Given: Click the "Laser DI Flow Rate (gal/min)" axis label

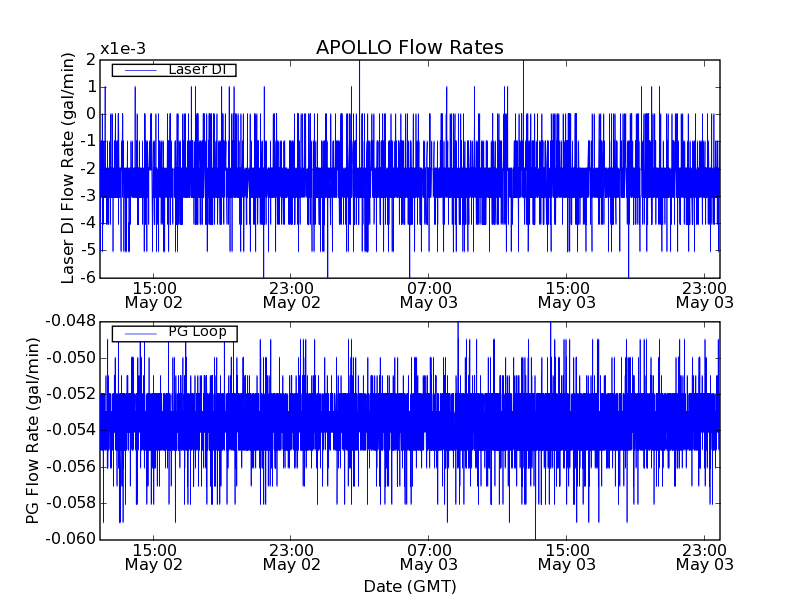Looking at the screenshot, I should point(68,168).
